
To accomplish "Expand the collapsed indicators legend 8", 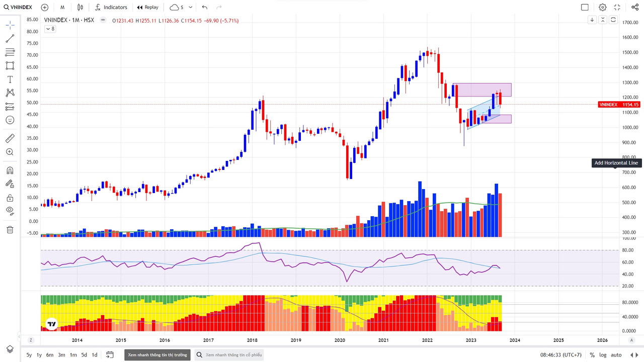I will (x=50, y=29).
